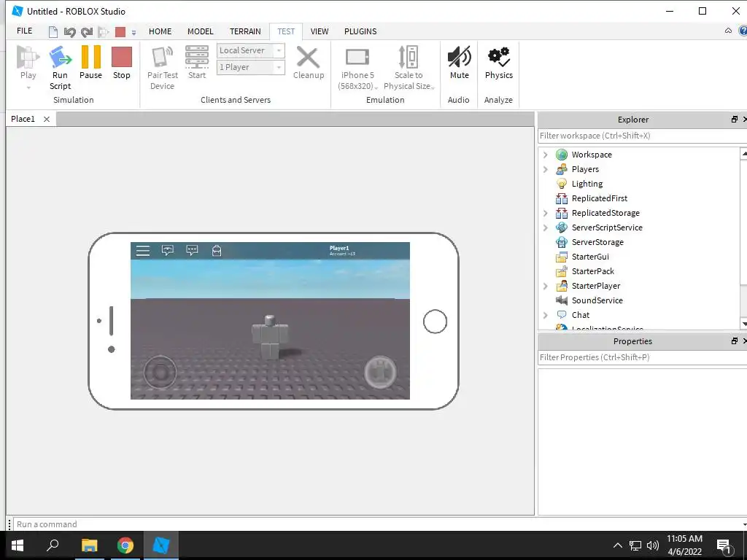Switch to the TERRAIN ribbon tab
The image size is (747, 560).
(x=245, y=31)
